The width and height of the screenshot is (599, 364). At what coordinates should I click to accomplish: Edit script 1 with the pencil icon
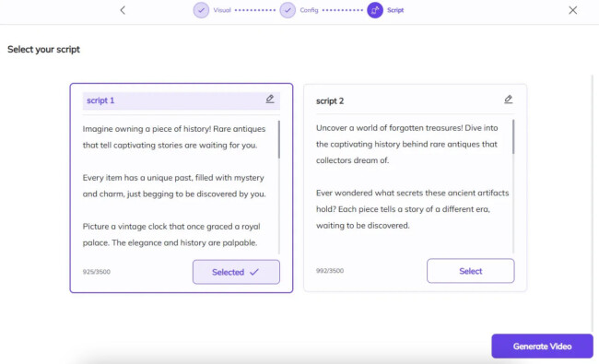tap(270, 99)
